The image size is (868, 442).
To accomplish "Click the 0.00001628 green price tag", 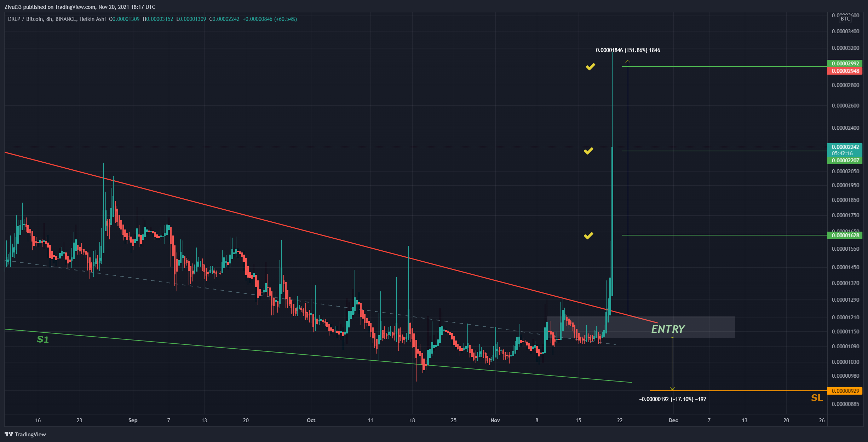I will (845, 235).
